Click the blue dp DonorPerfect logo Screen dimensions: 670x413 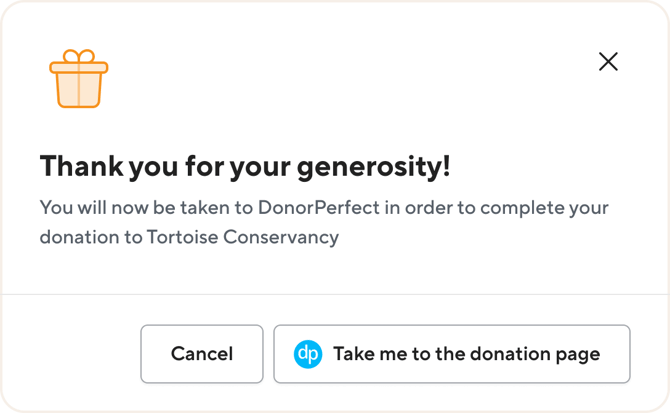point(307,354)
